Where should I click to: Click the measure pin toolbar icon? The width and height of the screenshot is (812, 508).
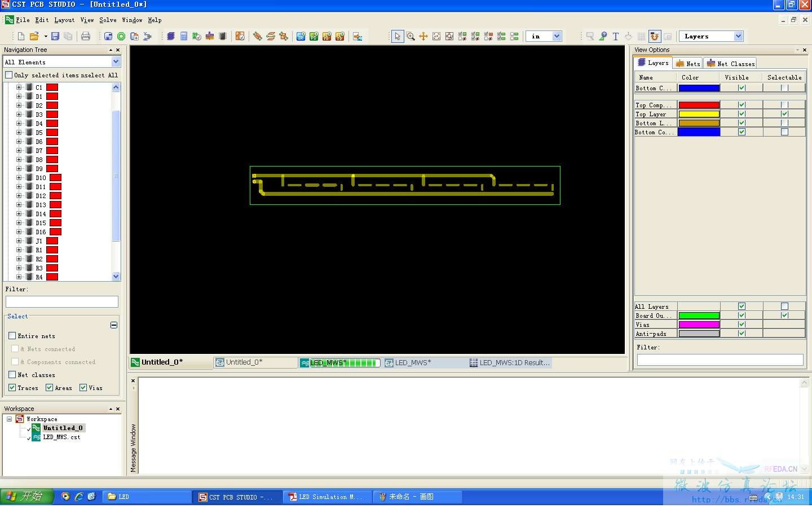click(603, 36)
